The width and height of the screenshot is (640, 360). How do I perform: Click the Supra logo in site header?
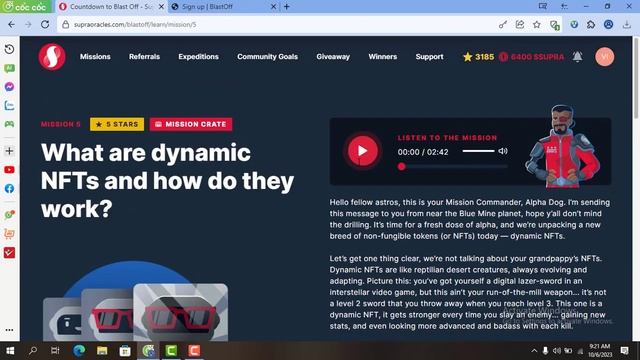(52, 57)
